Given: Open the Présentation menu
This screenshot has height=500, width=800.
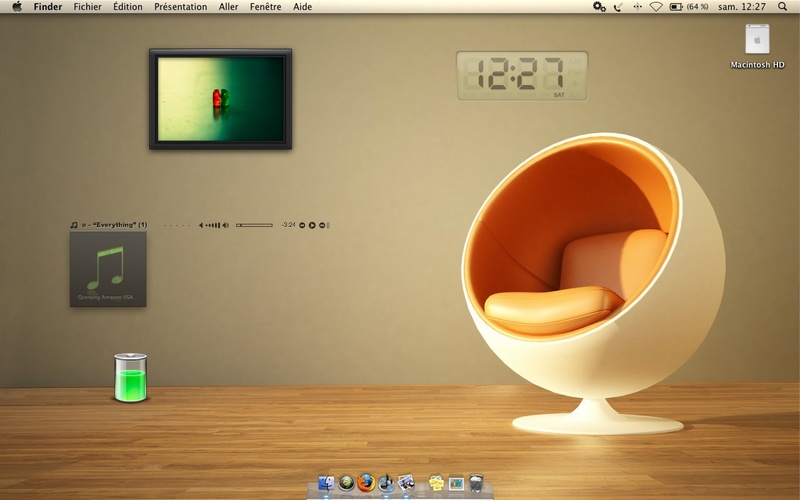Looking at the screenshot, I should [x=181, y=7].
